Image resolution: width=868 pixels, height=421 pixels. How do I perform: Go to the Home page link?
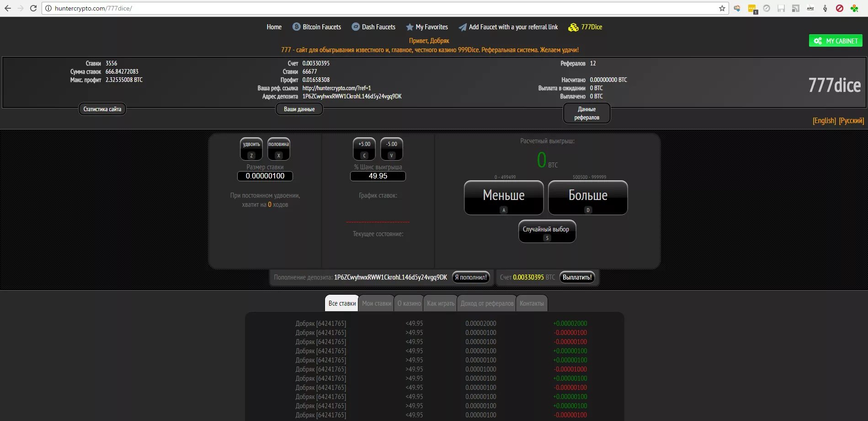click(274, 27)
